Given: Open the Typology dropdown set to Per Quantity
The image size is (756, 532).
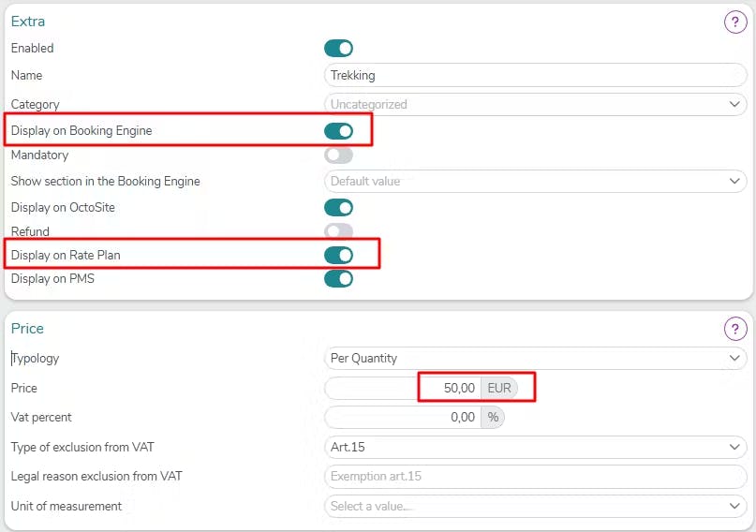Looking at the screenshot, I should 535,358.
